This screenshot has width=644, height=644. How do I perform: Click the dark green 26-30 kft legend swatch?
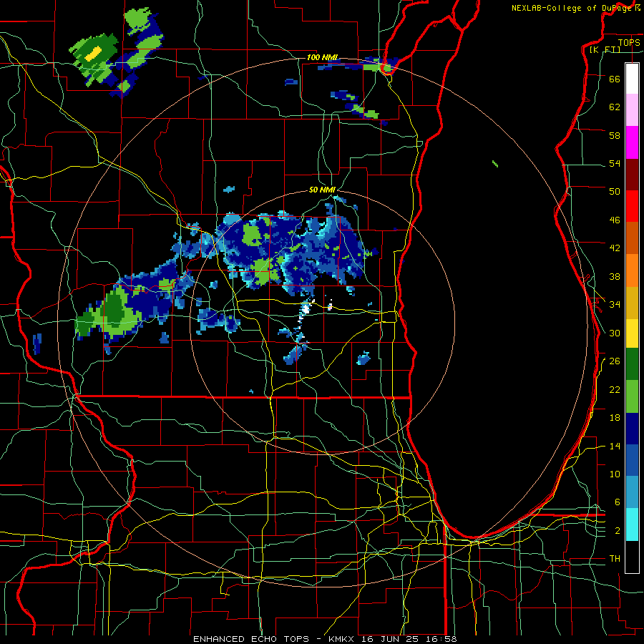[x=632, y=364]
